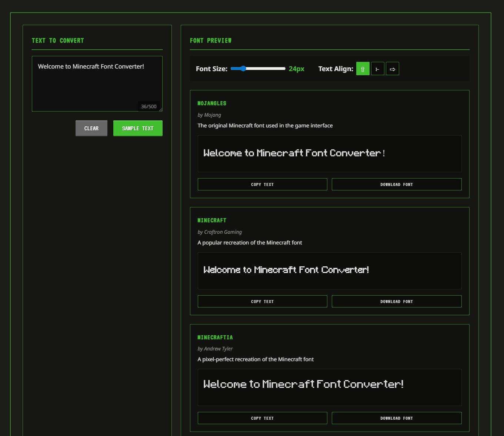This screenshot has width=504, height=436.
Task: Click "A pixel-perfect recreation of the Minecraft font"
Action: [256, 359]
